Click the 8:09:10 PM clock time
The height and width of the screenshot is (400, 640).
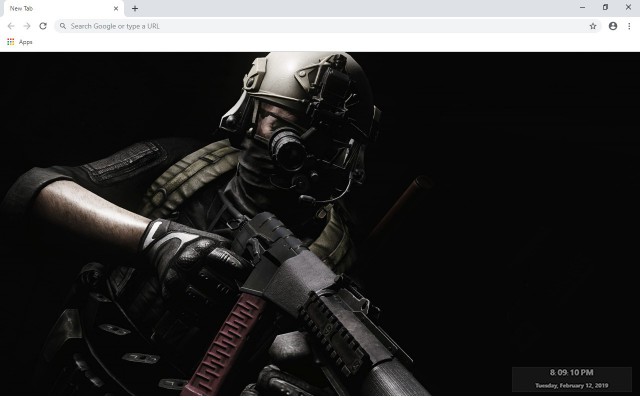click(x=571, y=372)
